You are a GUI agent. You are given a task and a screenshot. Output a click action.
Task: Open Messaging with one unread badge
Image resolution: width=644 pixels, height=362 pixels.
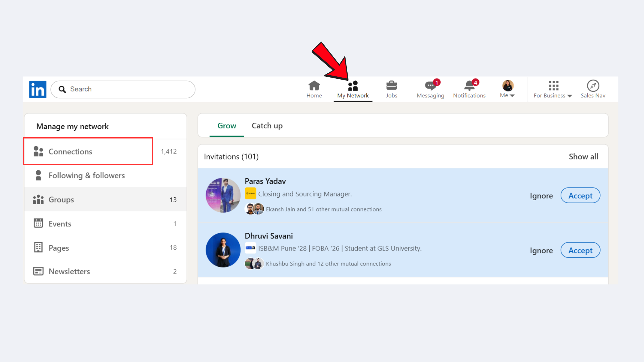point(430,89)
